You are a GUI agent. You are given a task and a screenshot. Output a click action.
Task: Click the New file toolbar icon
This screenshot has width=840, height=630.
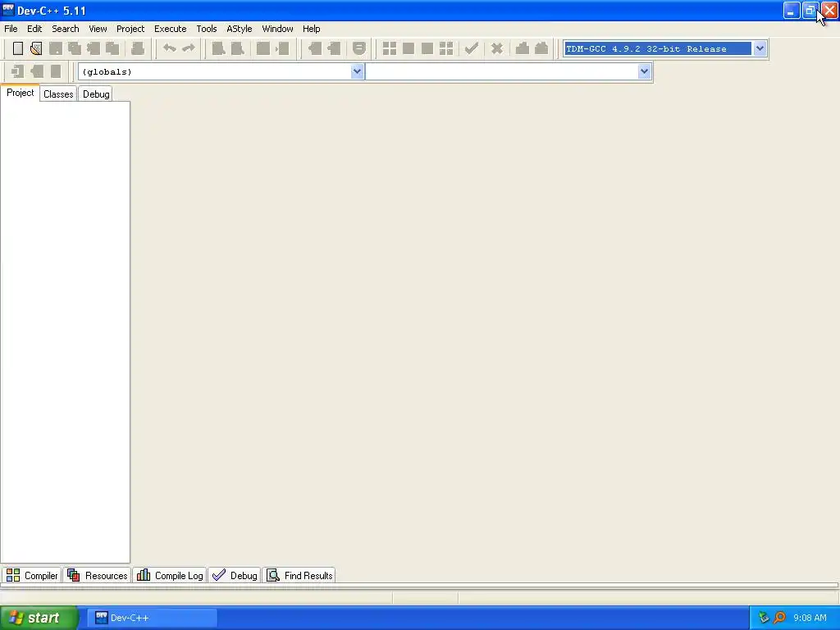click(18, 48)
